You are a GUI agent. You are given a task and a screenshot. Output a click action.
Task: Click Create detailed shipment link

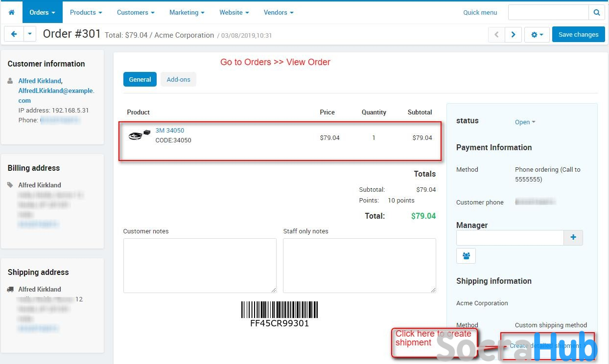coord(547,345)
